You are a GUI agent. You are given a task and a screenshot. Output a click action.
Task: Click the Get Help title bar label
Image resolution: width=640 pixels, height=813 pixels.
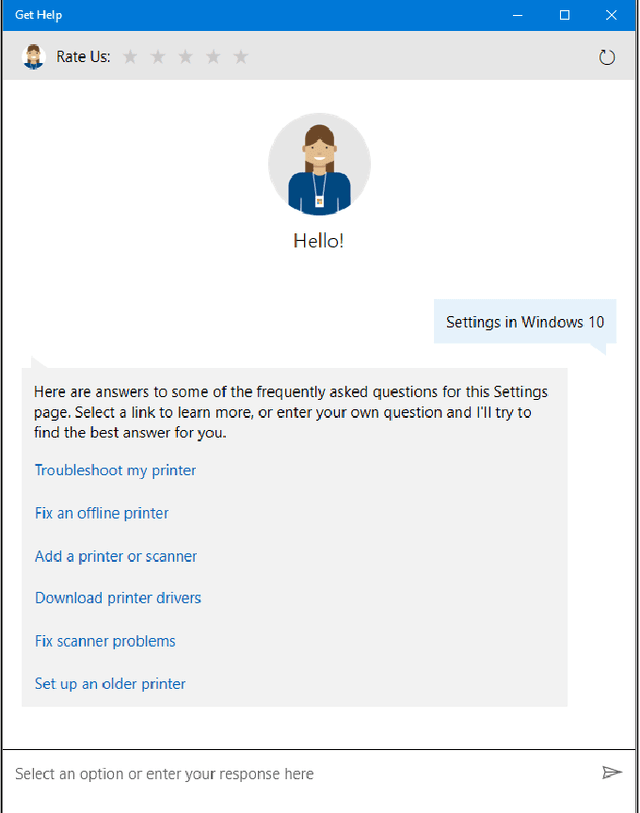(38, 14)
